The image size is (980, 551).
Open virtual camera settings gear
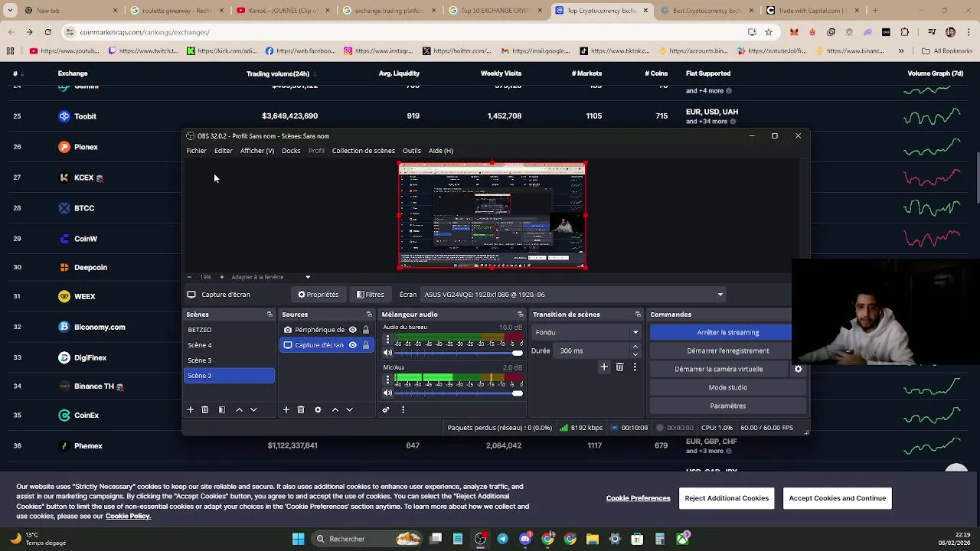point(798,369)
